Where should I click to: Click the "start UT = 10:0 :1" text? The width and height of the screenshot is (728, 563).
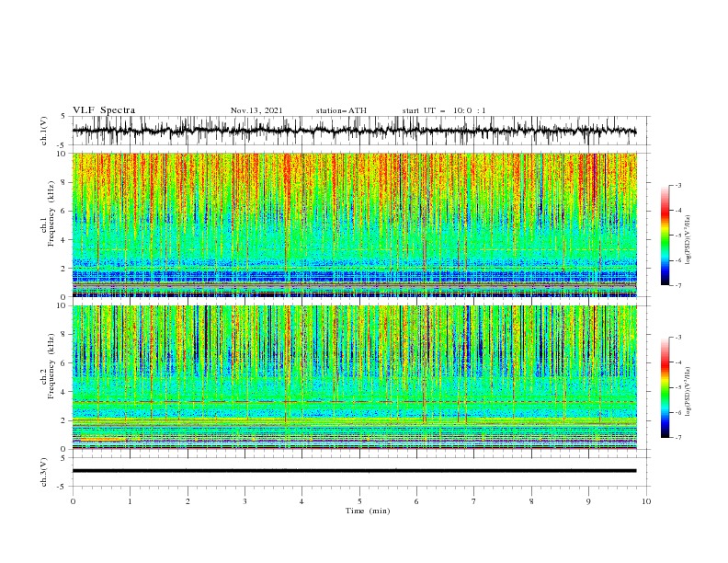(444, 110)
